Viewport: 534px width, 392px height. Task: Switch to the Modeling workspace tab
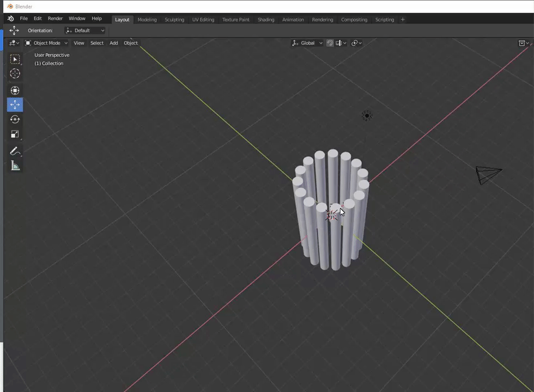click(x=147, y=20)
